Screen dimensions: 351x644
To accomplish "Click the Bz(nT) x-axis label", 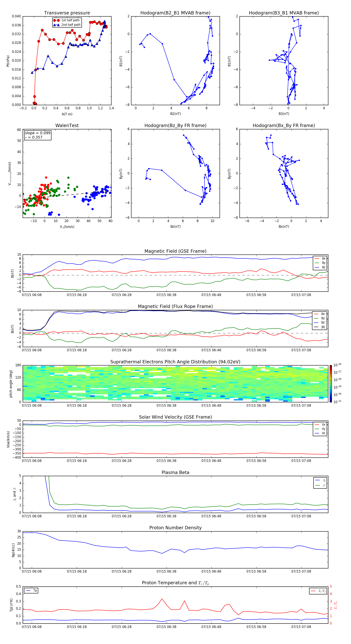I will 175,227.
